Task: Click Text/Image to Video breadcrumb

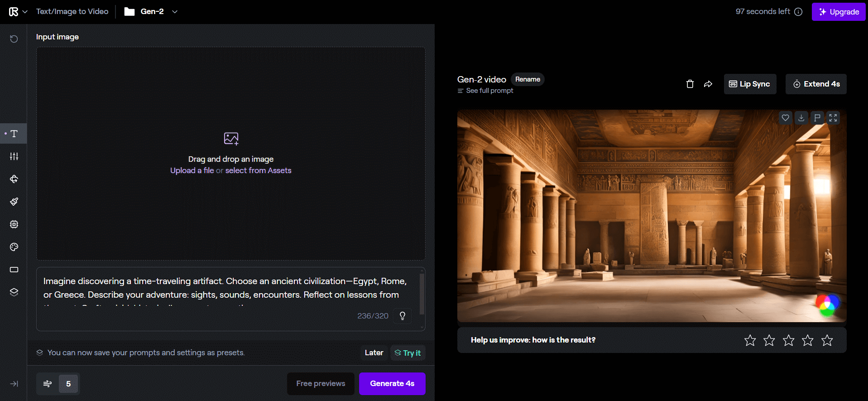Action: 72,12
